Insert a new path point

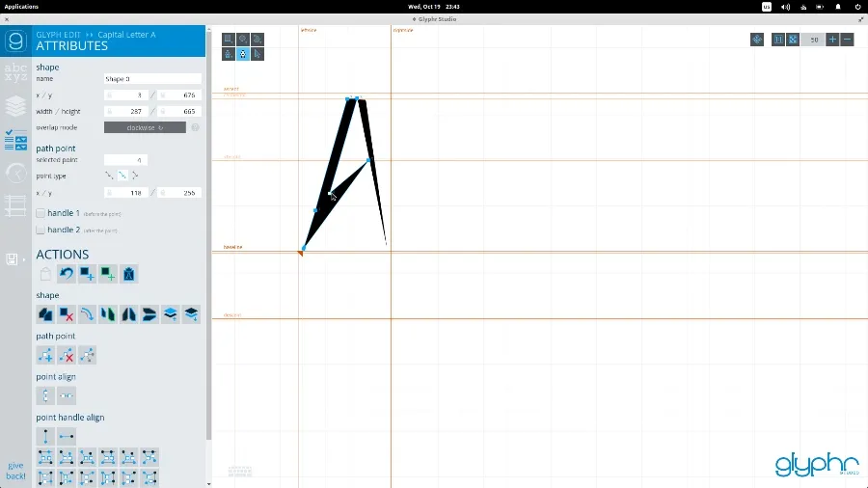tap(45, 355)
